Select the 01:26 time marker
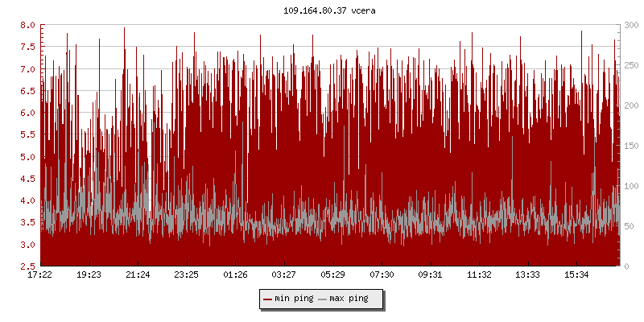Image resolution: width=644 pixels, height=322 pixels. pos(235,275)
